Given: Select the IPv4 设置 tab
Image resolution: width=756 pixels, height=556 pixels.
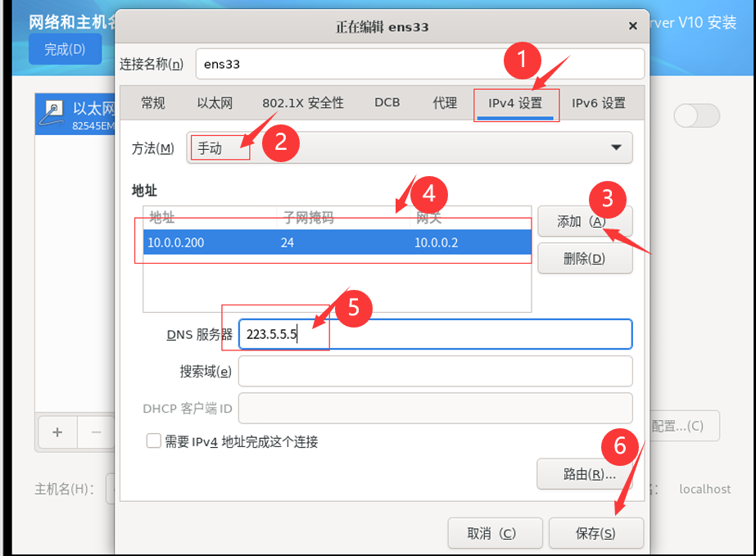Looking at the screenshot, I should (x=515, y=102).
